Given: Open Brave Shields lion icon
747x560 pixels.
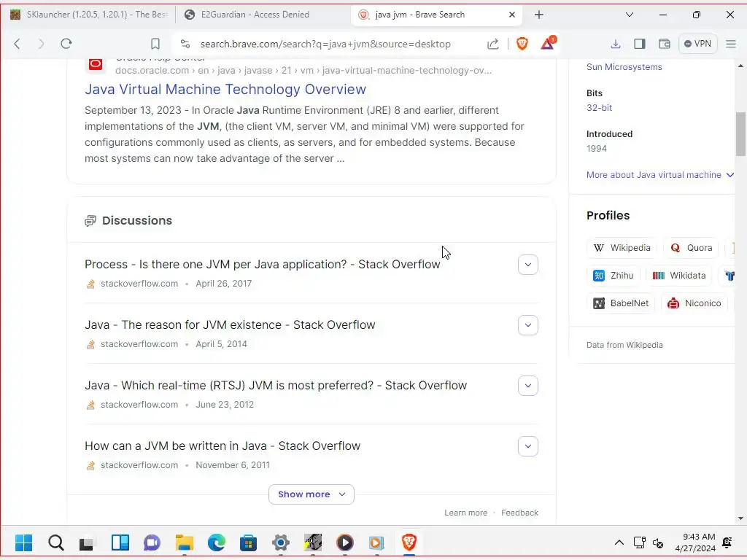Looking at the screenshot, I should pyautogui.click(x=522, y=44).
